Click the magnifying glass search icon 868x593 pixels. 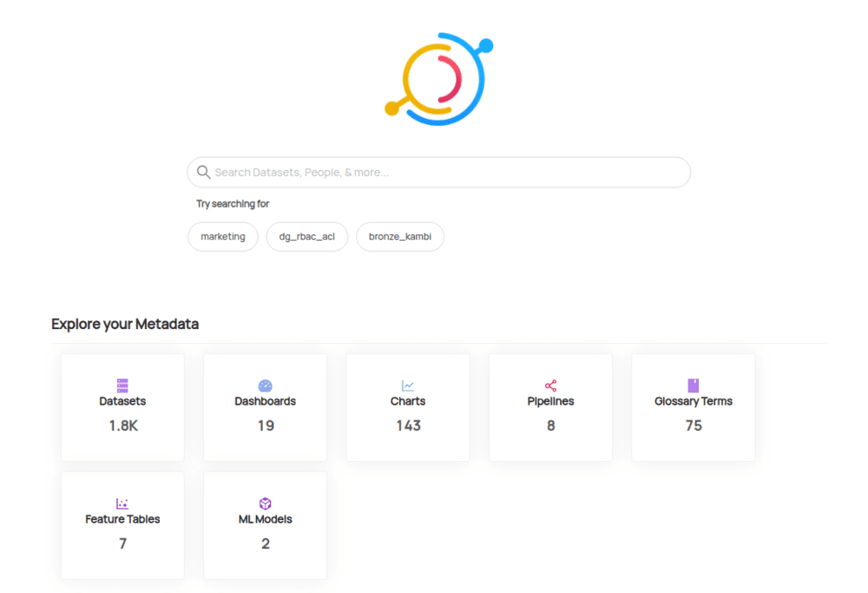coord(203,172)
